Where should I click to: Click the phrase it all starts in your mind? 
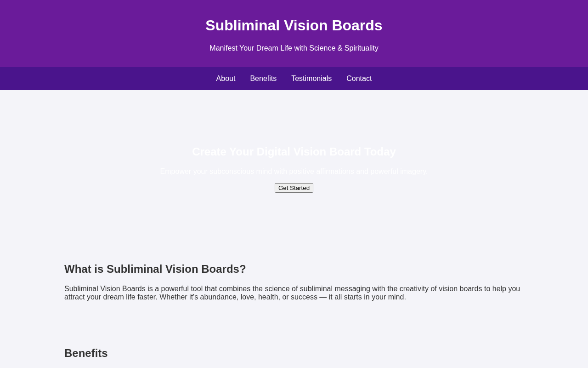(x=367, y=297)
